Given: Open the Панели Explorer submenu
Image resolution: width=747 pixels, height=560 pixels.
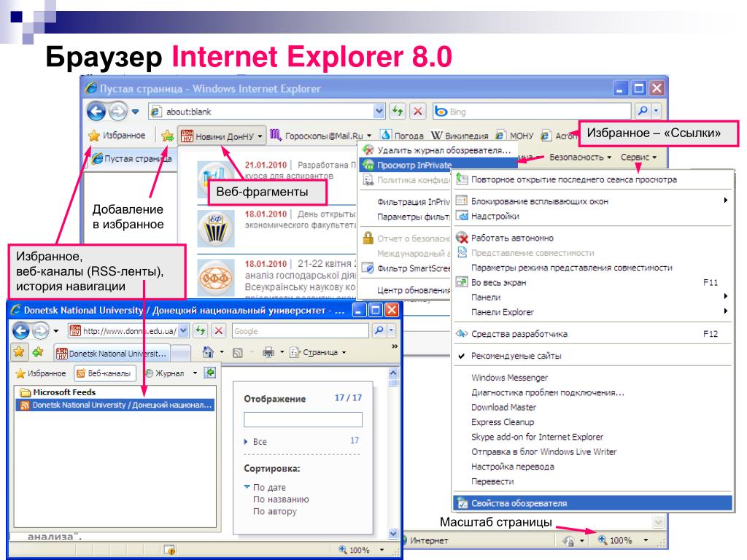Looking at the screenshot, I should (x=592, y=312).
